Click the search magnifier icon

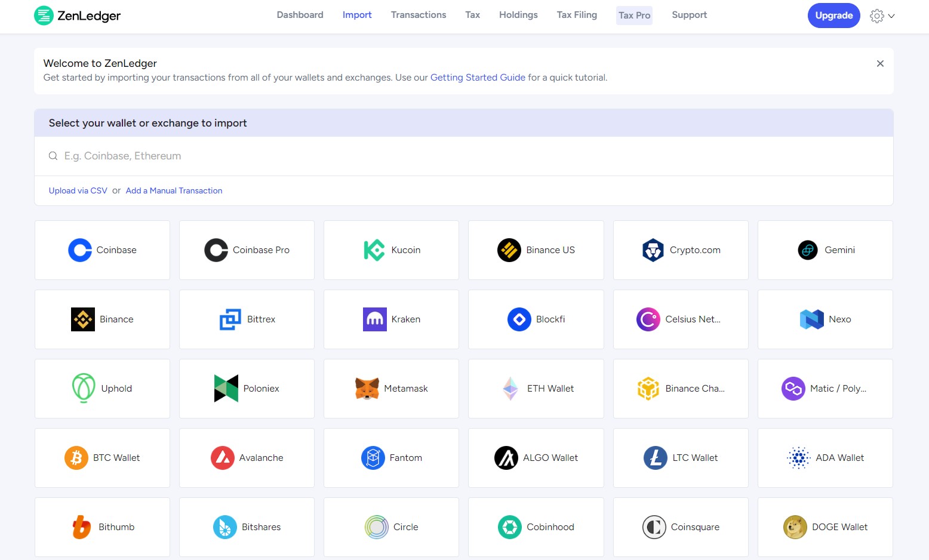pyautogui.click(x=53, y=156)
